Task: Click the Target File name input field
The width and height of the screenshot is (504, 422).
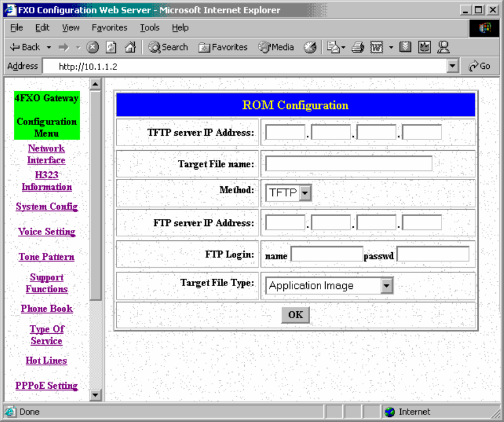Action: point(349,164)
